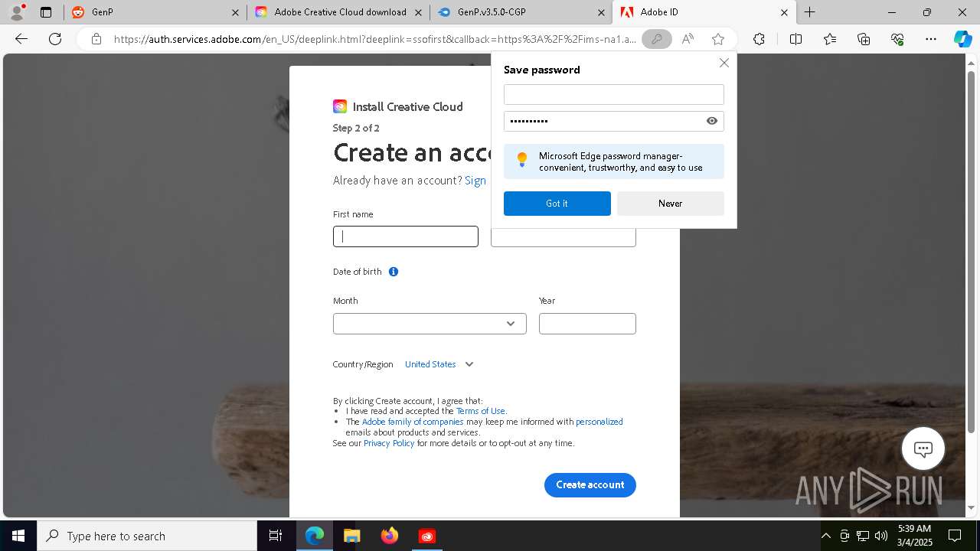Open the Favorites list icon
Image resolution: width=980 pixels, height=551 pixels.
pyautogui.click(x=830, y=39)
